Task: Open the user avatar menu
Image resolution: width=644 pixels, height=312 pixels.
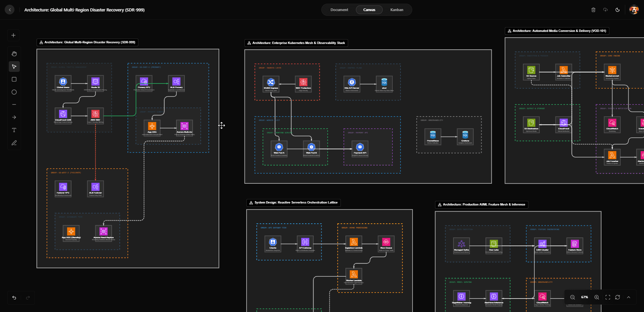Action: tap(634, 10)
